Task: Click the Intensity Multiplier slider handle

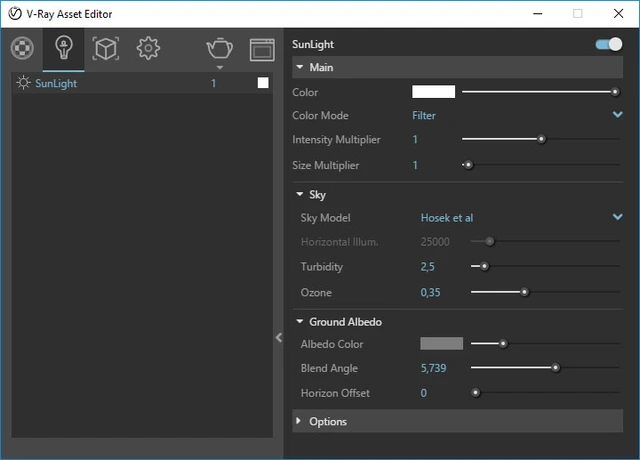Action: [541, 140]
